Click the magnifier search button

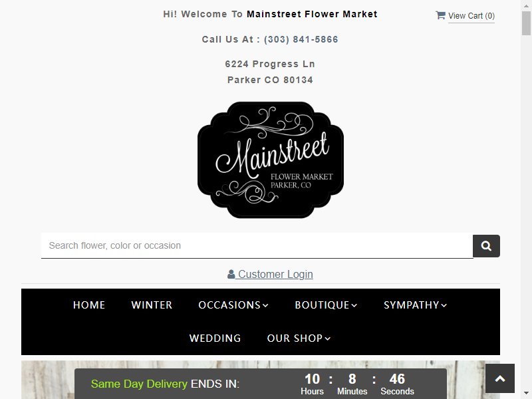[486, 246]
